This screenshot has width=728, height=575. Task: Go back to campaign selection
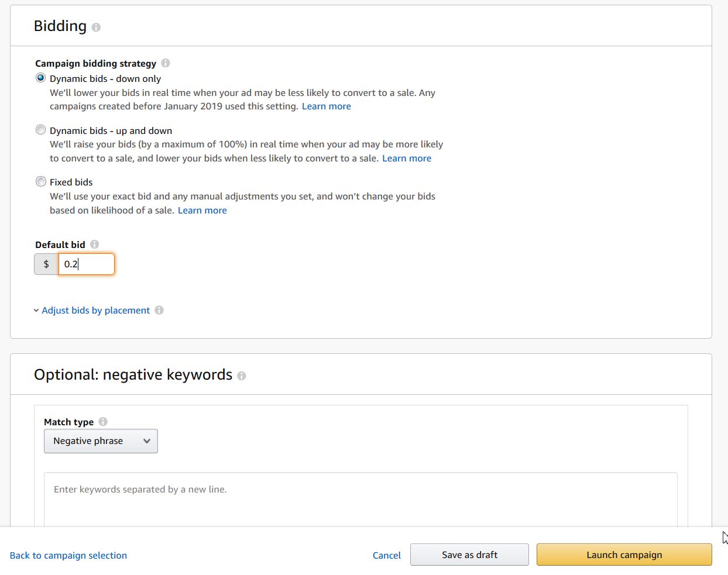pyautogui.click(x=68, y=556)
